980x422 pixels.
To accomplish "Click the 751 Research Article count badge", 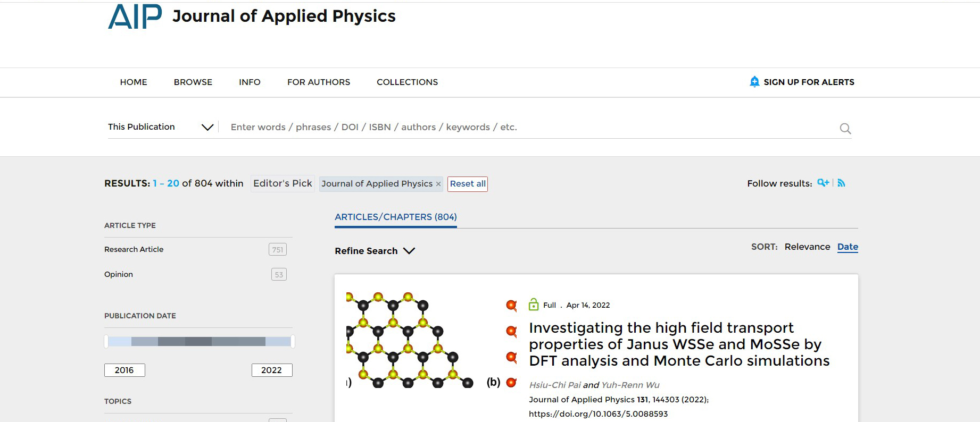I will coord(278,249).
